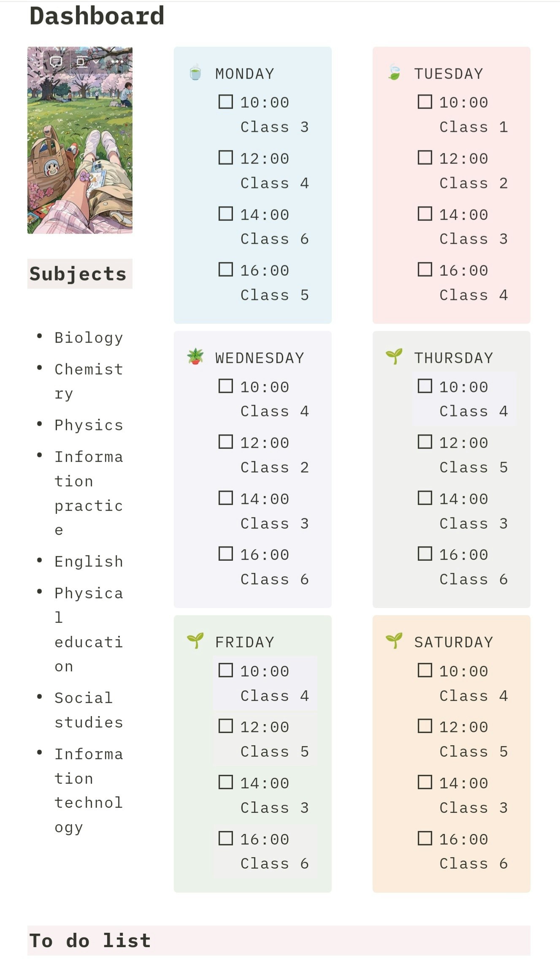The height and width of the screenshot is (967, 560).
Task: Click the teacup icon beside MONDAY
Action: pyautogui.click(x=195, y=73)
